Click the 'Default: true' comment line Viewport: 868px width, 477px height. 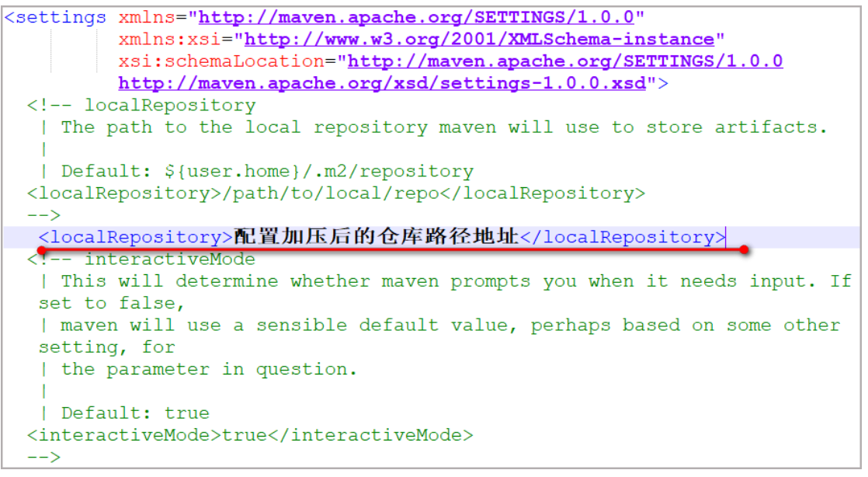coord(135,413)
